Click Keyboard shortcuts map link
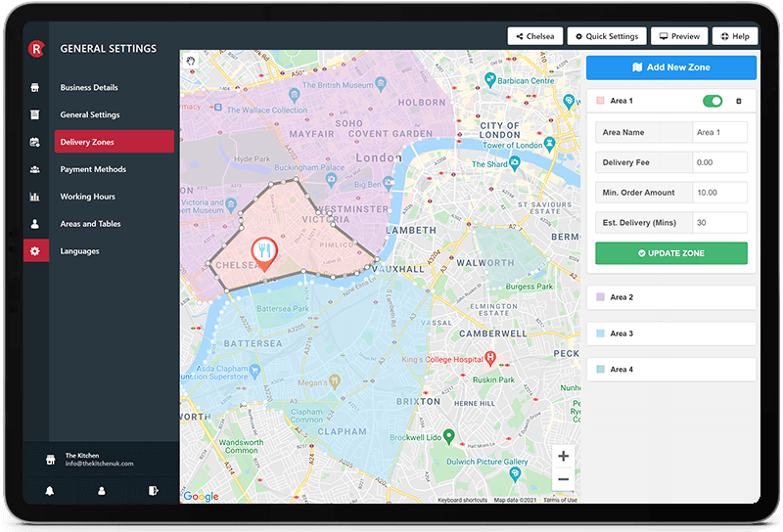The image size is (783, 532). tap(462, 500)
